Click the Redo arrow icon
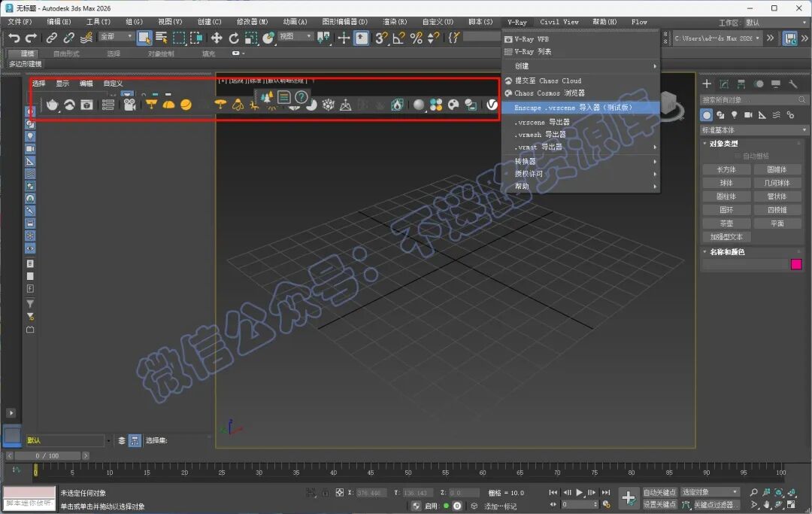 31,38
